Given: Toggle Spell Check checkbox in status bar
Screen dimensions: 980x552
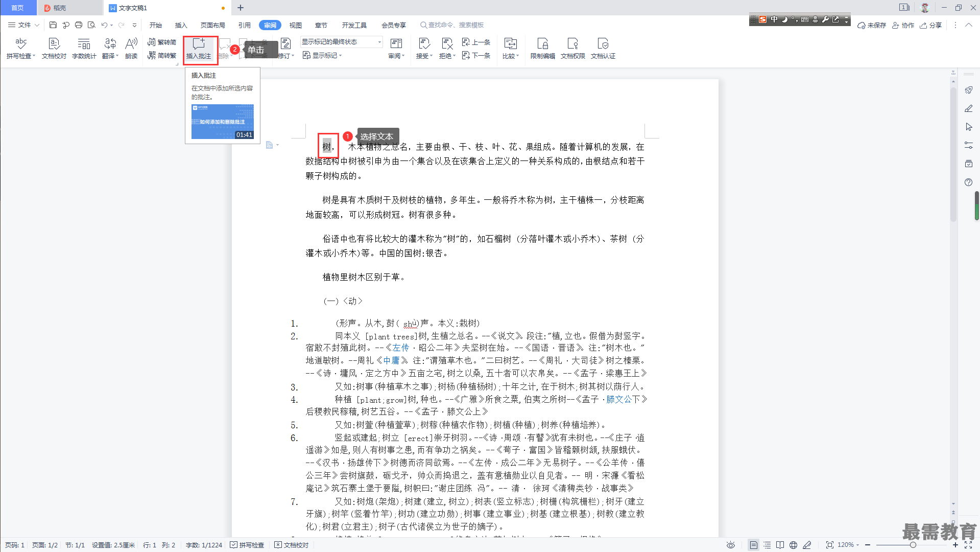Looking at the screenshot, I should [247, 545].
